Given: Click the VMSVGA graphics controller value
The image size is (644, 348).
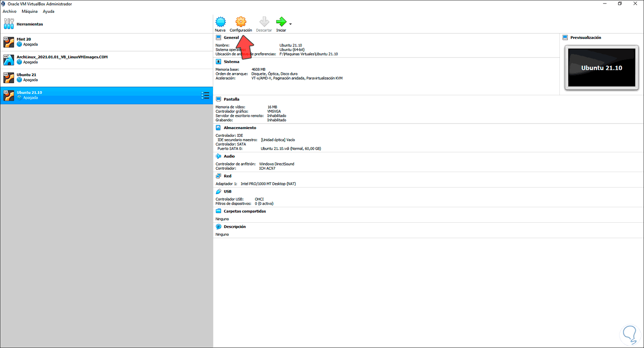Looking at the screenshot, I should [274, 111].
